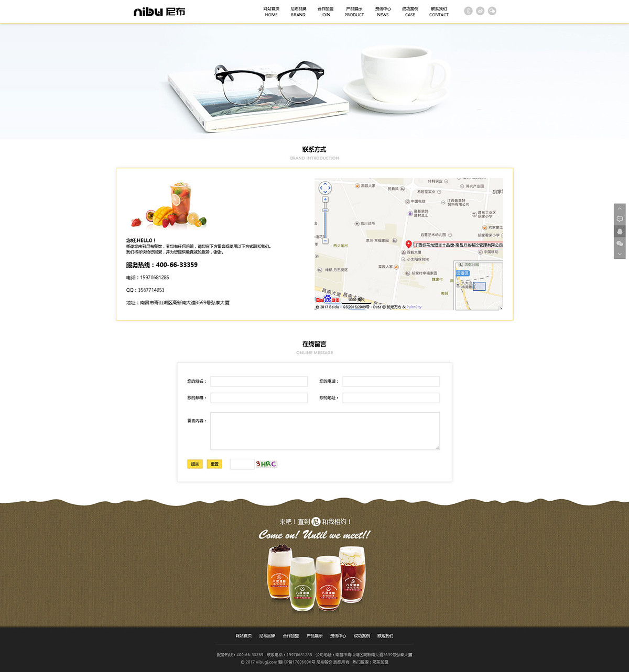
Task: Open the phone contact icon in header
Action: pyautogui.click(x=469, y=11)
